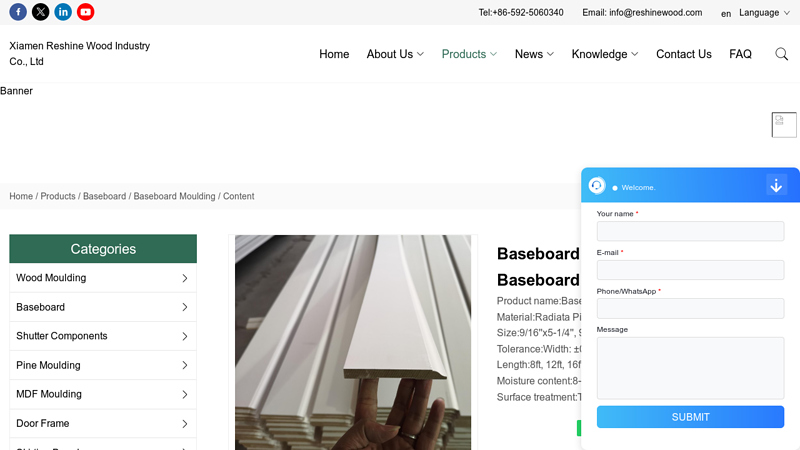Open the YouTube social icon
This screenshot has width=800, height=450.
coord(85,12)
